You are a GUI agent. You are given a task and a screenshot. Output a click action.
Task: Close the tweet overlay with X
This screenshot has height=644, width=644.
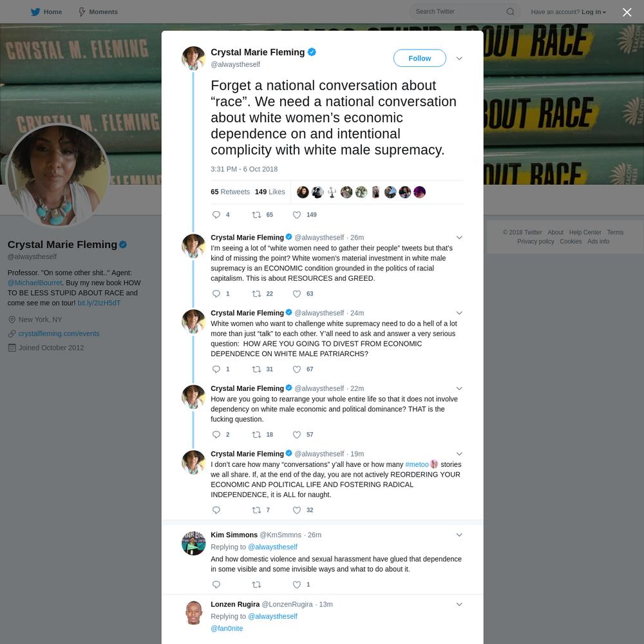coord(627,12)
